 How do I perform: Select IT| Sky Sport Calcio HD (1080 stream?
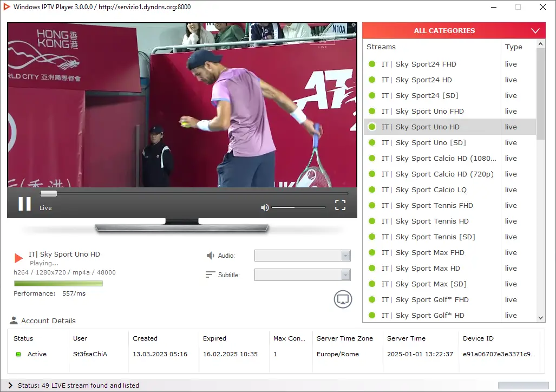pos(450,158)
